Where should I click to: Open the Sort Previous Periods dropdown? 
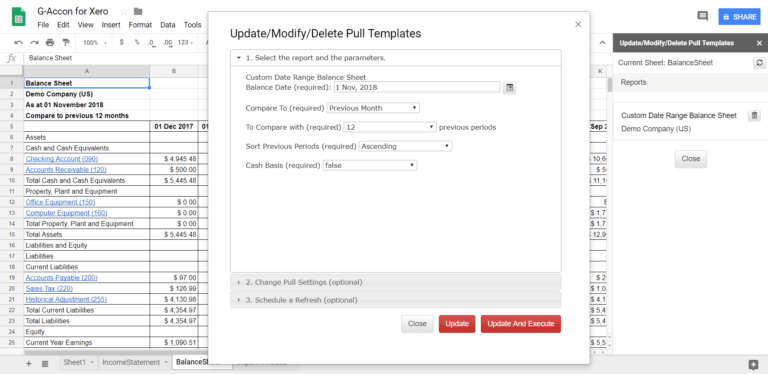pyautogui.click(x=406, y=146)
